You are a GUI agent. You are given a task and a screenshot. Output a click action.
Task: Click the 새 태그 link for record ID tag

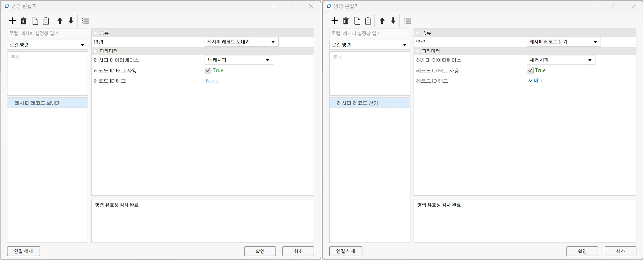pos(535,81)
